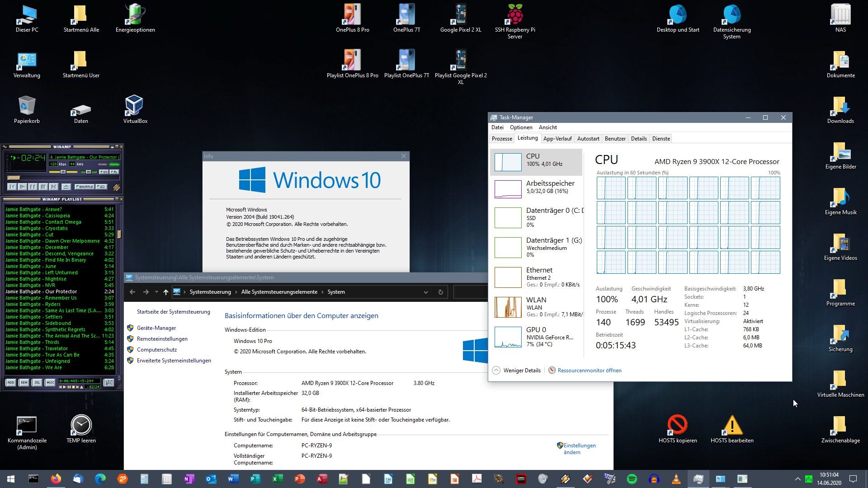The image size is (868, 488).
Task: Open SSH Raspberry Pi Server shortcut
Action: click(x=515, y=21)
